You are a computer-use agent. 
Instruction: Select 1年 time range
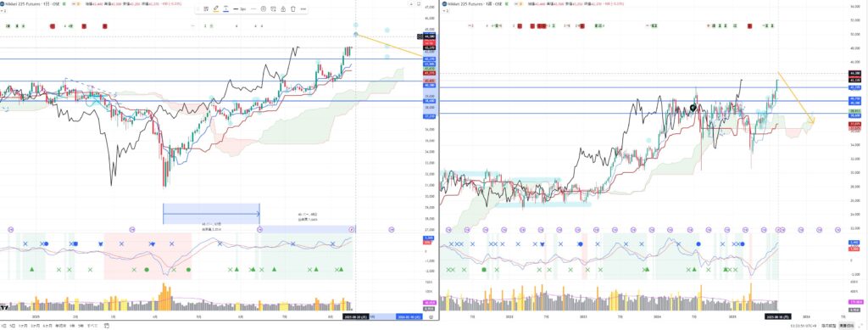tap(72, 326)
